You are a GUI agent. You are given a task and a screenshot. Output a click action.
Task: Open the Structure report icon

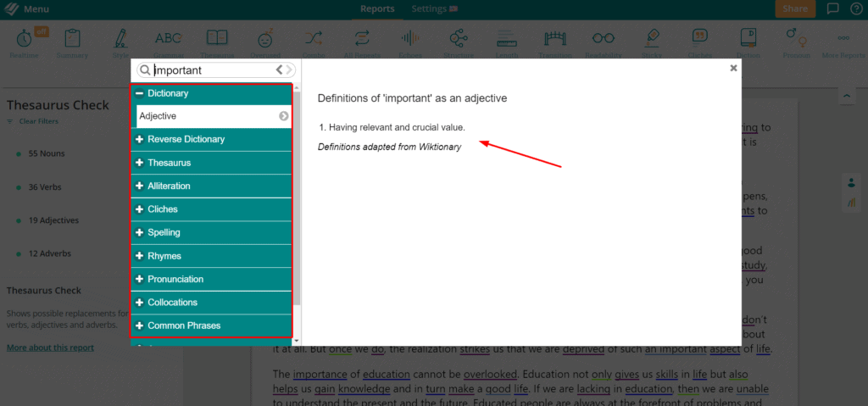(x=459, y=40)
